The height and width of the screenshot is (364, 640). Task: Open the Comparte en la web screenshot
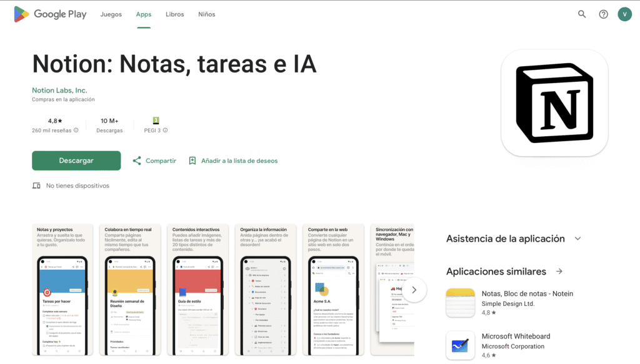tap(334, 290)
